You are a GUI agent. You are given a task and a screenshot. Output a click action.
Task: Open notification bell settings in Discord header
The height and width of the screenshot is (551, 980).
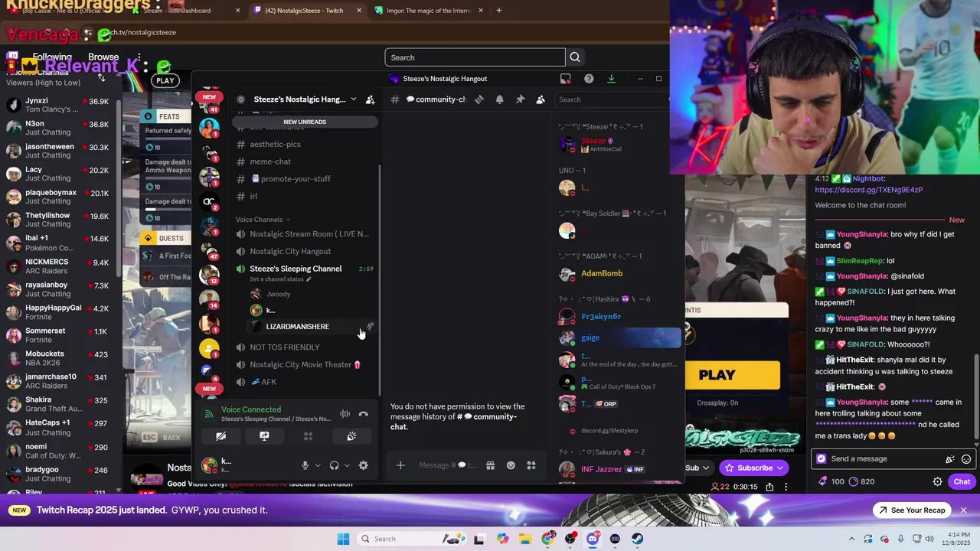coord(499,99)
